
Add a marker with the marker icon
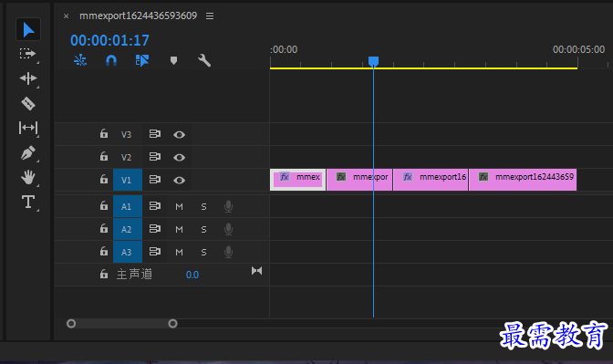point(173,60)
